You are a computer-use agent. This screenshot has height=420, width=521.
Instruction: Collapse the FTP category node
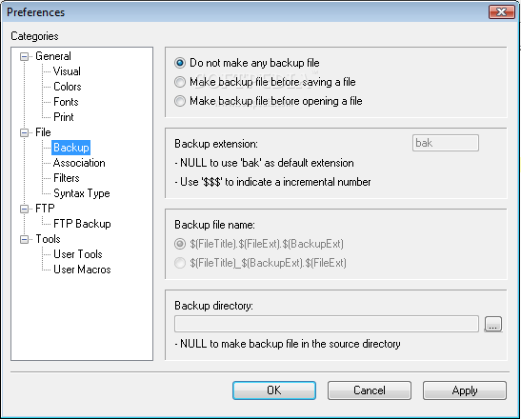24,209
